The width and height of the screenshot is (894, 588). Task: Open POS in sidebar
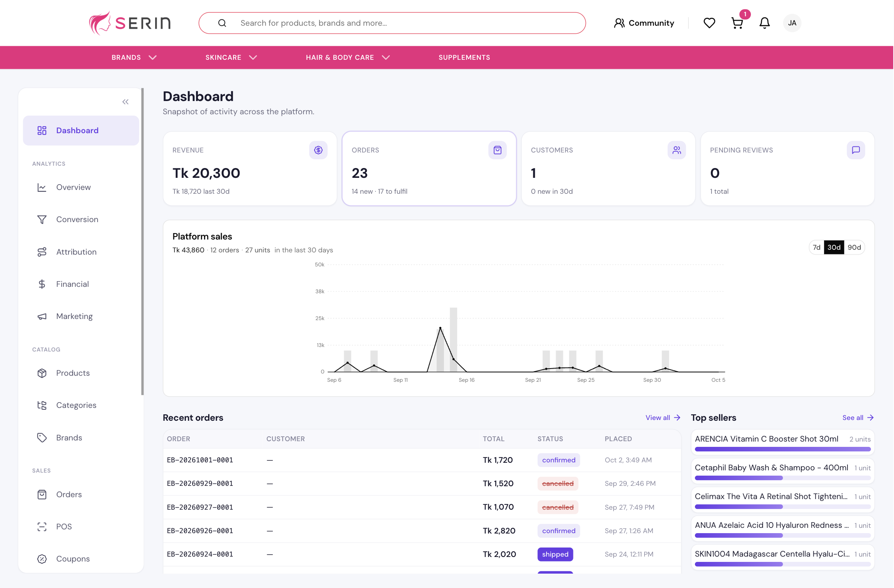point(81,527)
